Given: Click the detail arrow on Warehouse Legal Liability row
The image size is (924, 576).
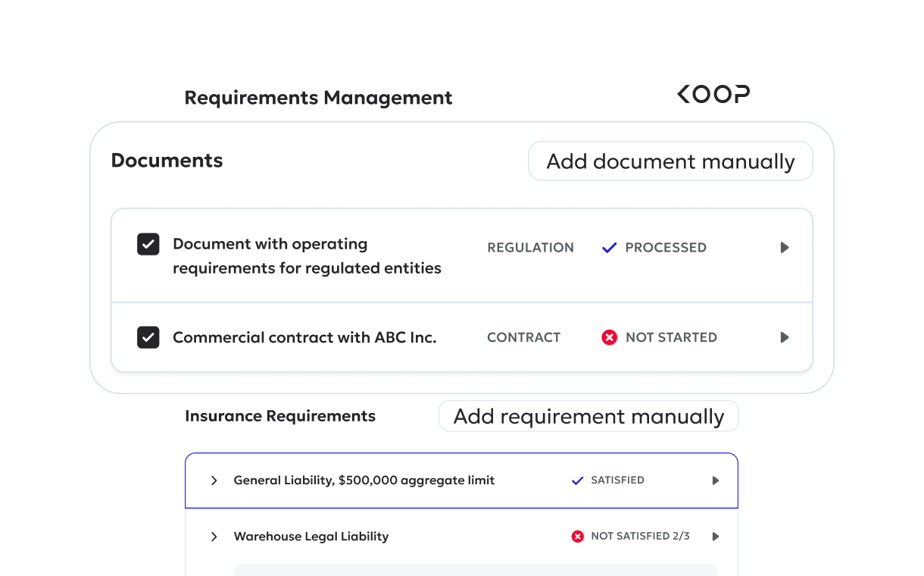Looking at the screenshot, I should click(x=715, y=536).
